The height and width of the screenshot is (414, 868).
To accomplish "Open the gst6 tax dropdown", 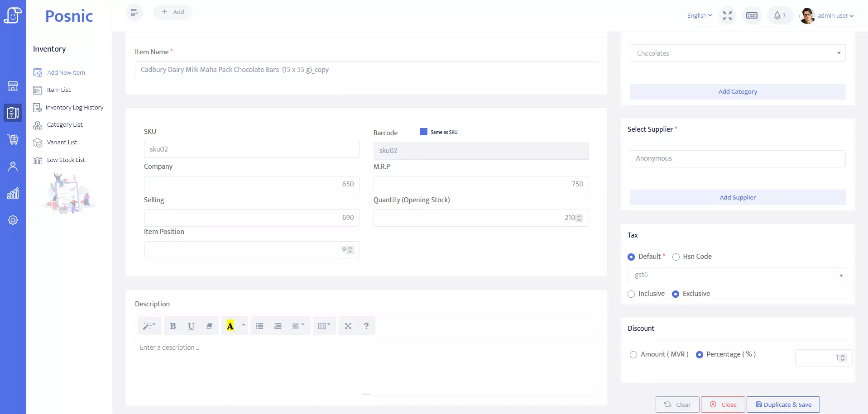I will tap(737, 276).
